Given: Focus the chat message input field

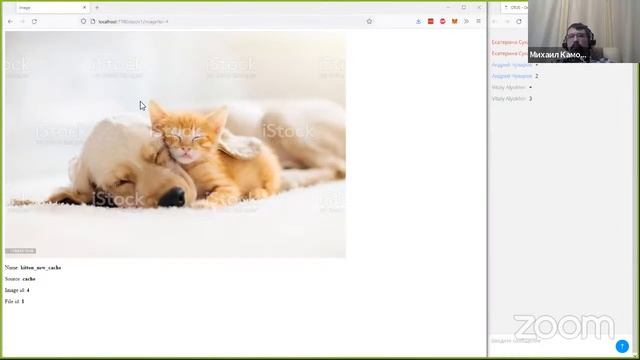Looking at the screenshot, I should pyautogui.click(x=552, y=340).
